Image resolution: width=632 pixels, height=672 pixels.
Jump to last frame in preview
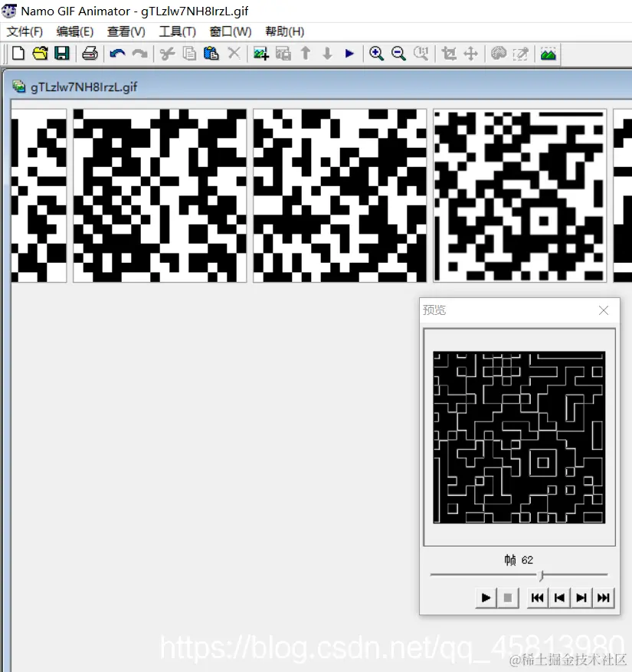pos(604,598)
